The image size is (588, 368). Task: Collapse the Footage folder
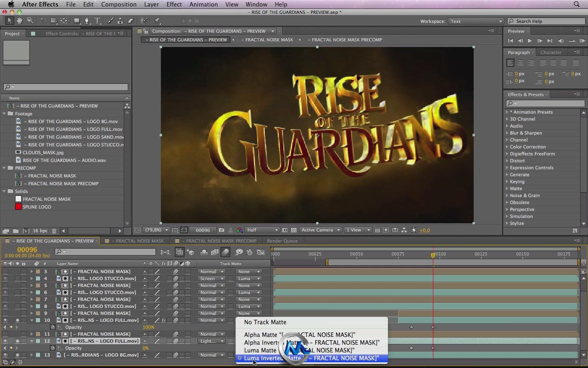pos(4,114)
